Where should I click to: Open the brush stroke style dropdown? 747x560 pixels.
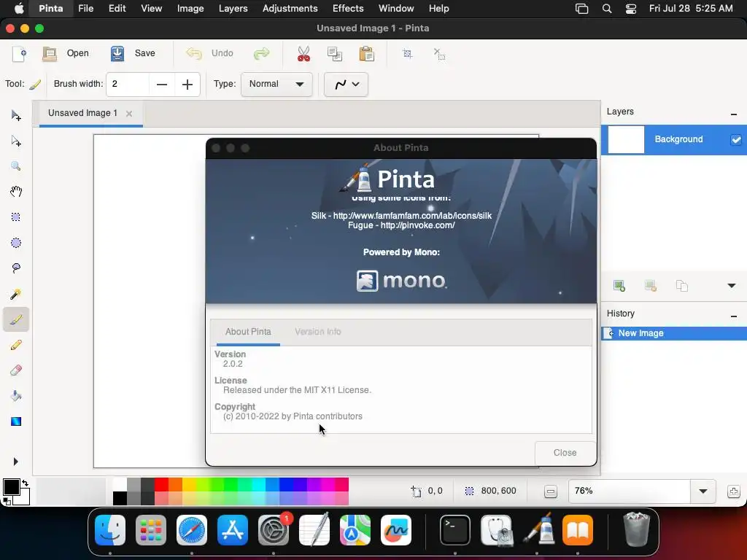coord(346,85)
